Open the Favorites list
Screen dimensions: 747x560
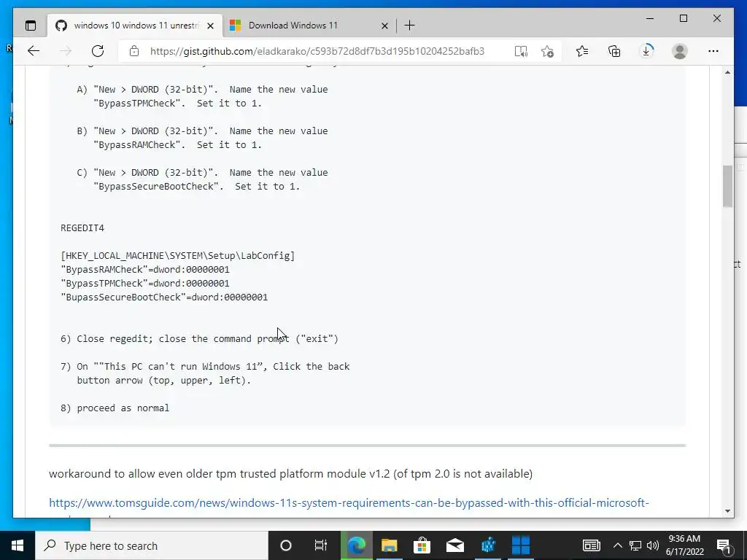point(581,51)
